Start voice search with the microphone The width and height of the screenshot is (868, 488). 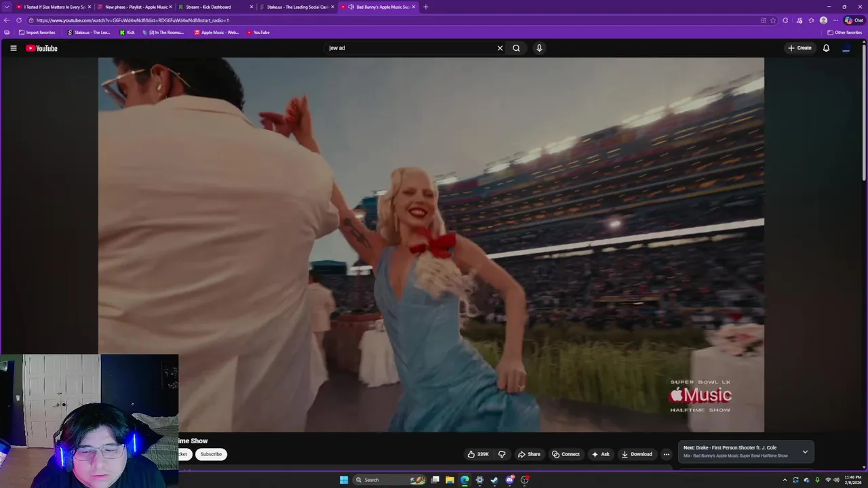click(539, 48)
